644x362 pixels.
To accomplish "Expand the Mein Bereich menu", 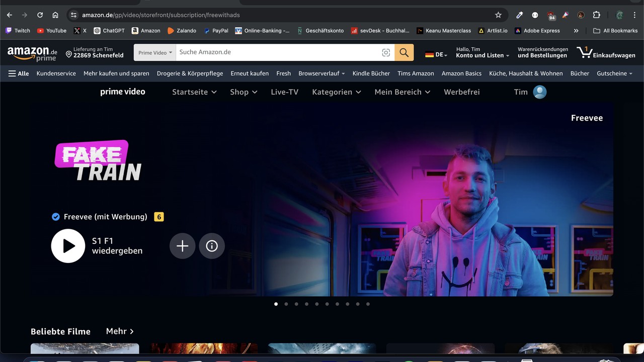I will point(403,92).
